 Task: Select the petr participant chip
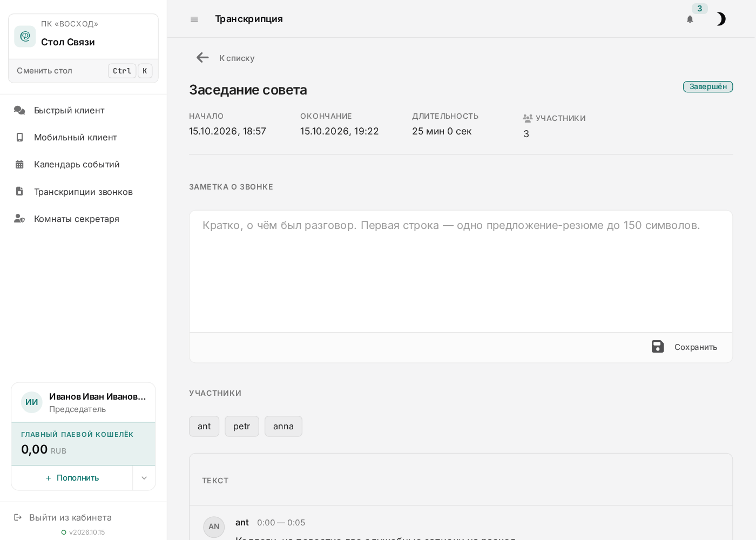[242, 426]
